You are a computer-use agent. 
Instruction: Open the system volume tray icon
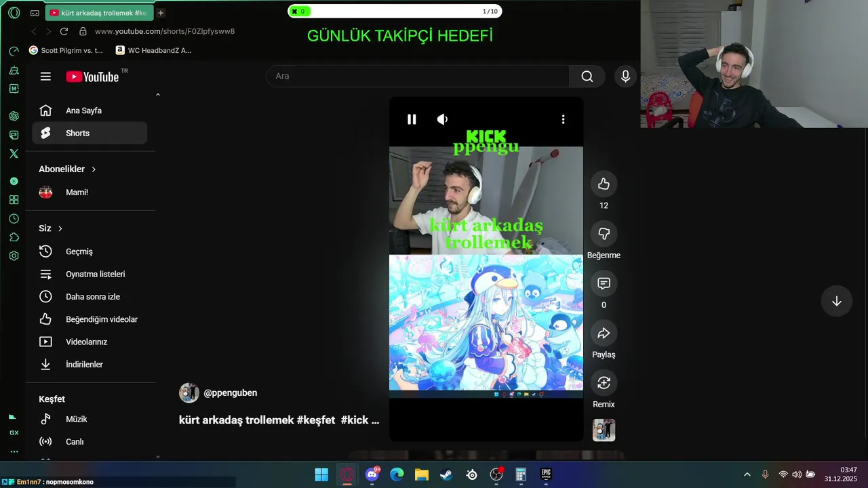pos(797,474)
